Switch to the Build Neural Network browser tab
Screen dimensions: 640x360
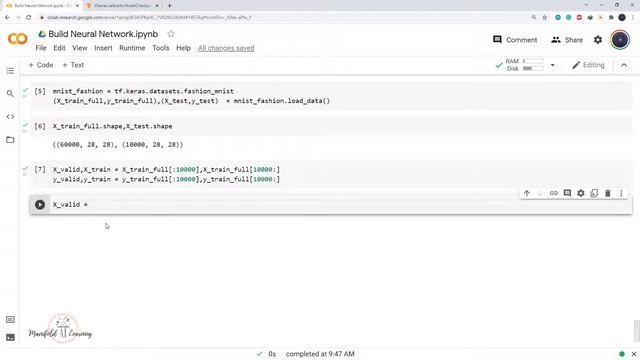click(x=42, y=6)
